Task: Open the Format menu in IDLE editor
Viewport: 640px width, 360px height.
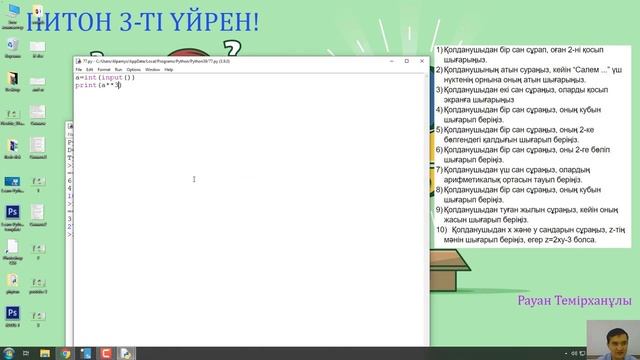Action: pyautogui.click(x=104, y=70)
